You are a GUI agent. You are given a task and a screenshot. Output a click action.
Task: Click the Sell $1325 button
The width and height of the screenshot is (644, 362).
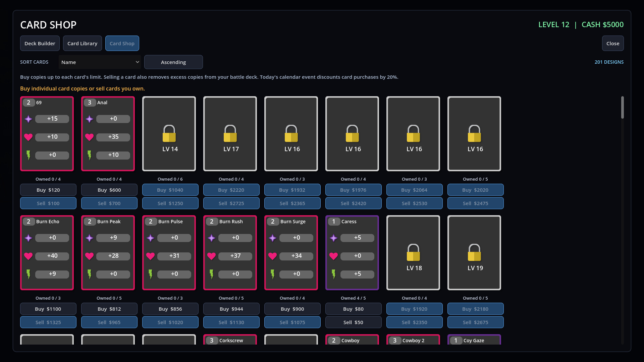(48, 322)
